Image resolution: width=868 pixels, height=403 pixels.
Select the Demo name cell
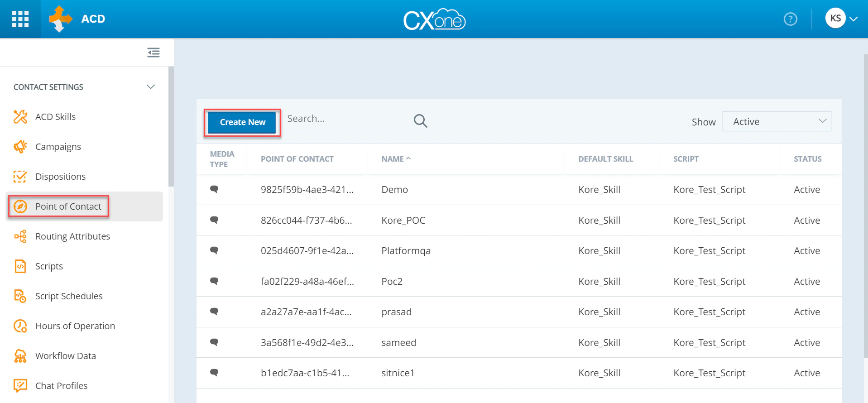394,190
